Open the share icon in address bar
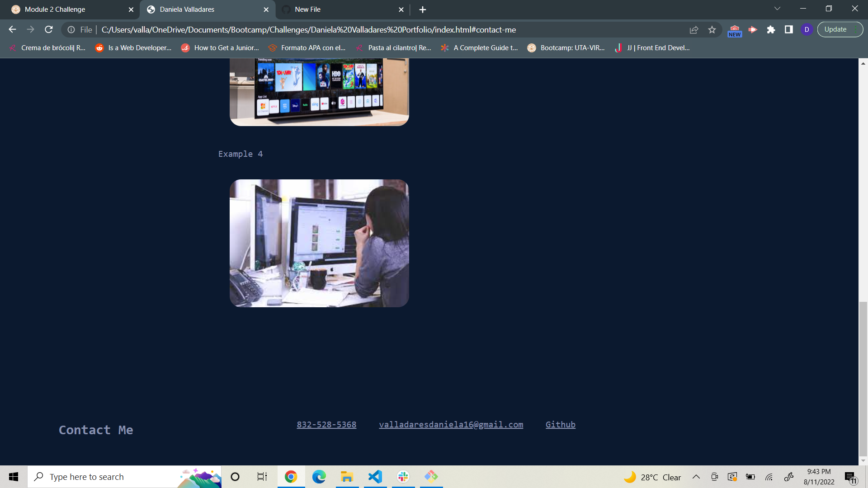The width and height of the screenshot is (868, 488). pyautogui.click(x=694, y=29)
